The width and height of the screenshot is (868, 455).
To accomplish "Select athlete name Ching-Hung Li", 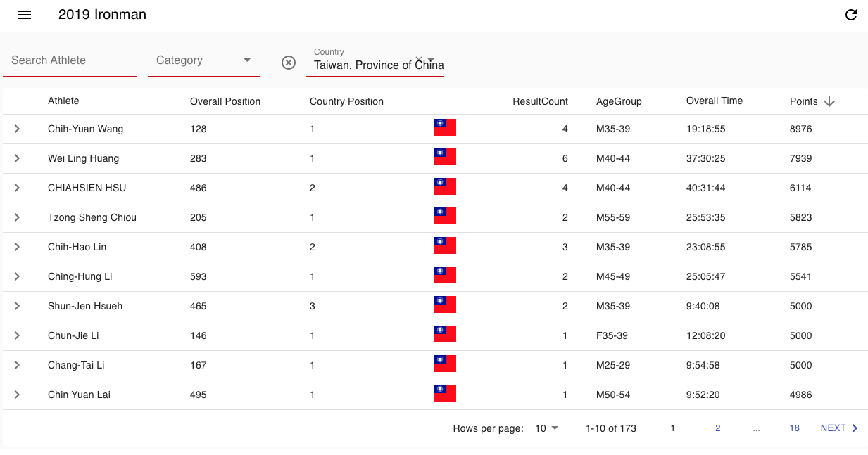I will coord(80,276).
